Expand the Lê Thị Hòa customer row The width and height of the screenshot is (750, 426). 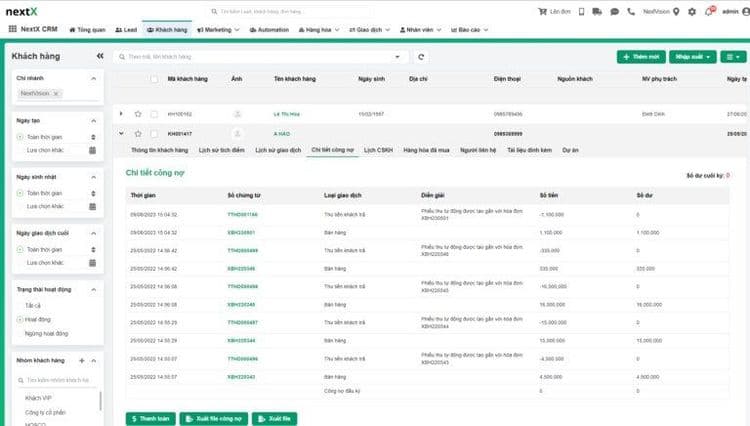coord(121,114)
